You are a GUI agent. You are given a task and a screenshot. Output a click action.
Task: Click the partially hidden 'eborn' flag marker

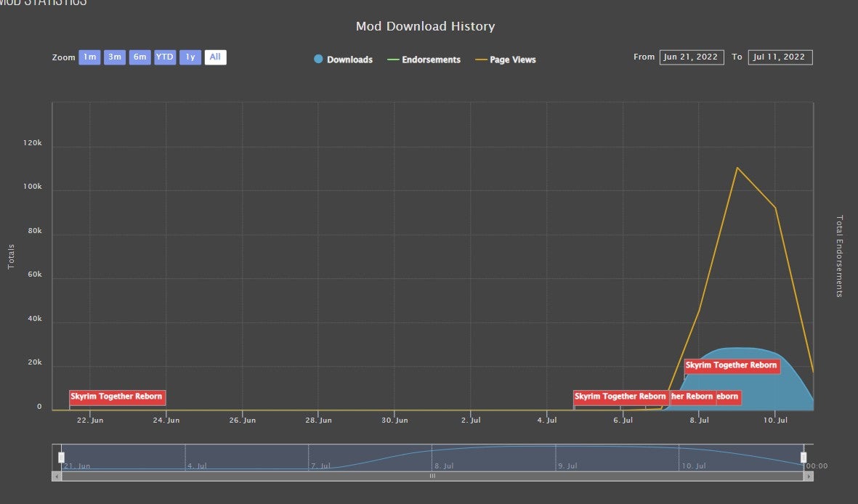click(x=728, y=397)
